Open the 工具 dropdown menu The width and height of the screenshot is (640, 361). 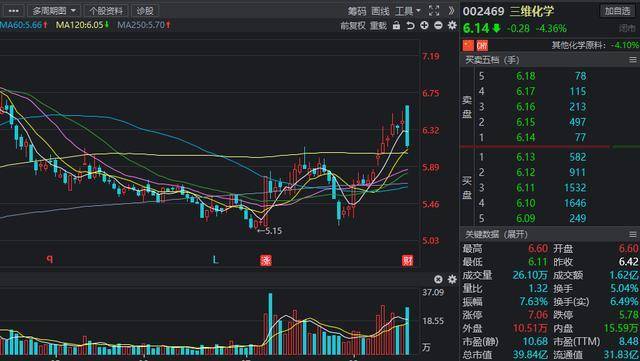pos(407,11)
